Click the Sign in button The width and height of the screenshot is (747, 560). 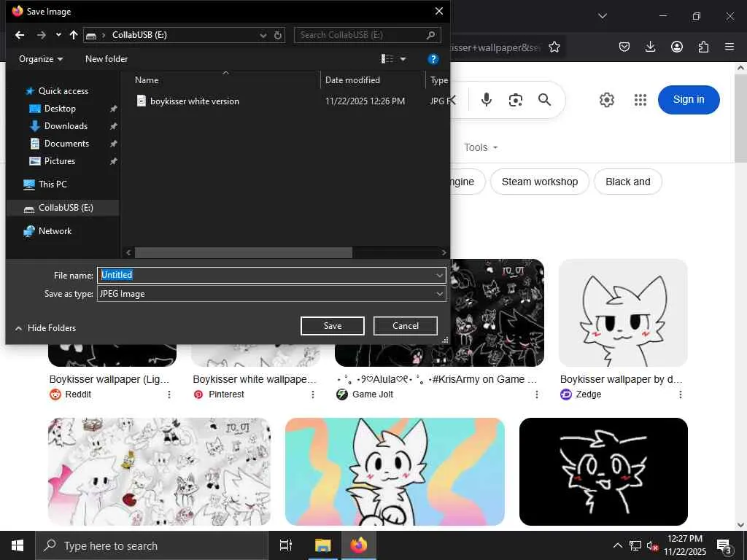point(689,99)
